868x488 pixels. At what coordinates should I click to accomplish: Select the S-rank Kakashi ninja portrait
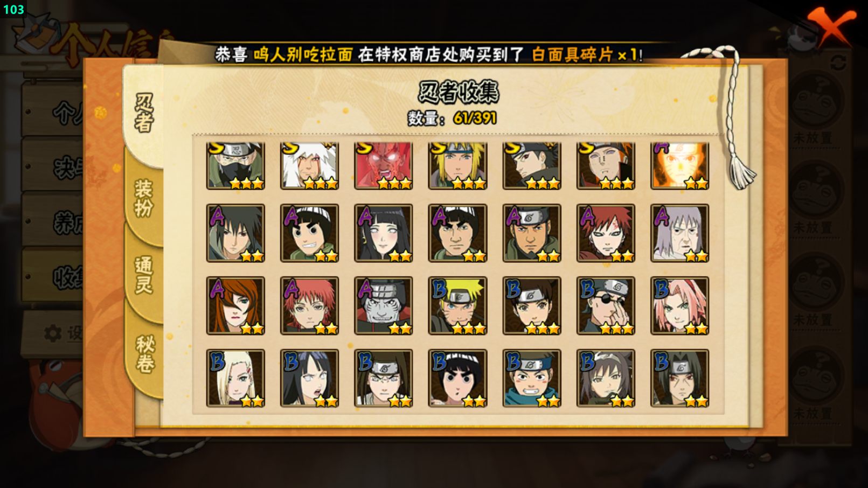pyautogui.click(x=235, y=165)
